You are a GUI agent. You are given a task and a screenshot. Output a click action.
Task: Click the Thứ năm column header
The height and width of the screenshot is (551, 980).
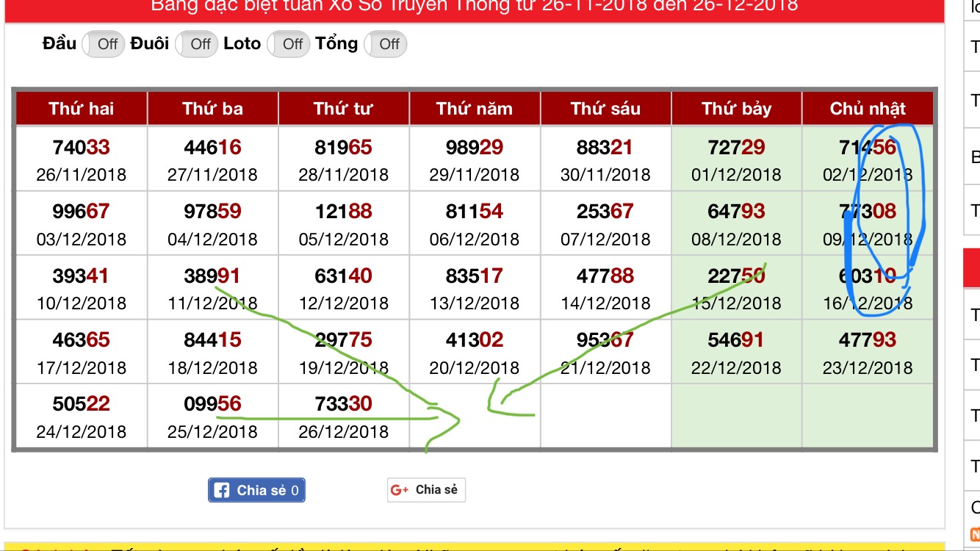[475, 109]
